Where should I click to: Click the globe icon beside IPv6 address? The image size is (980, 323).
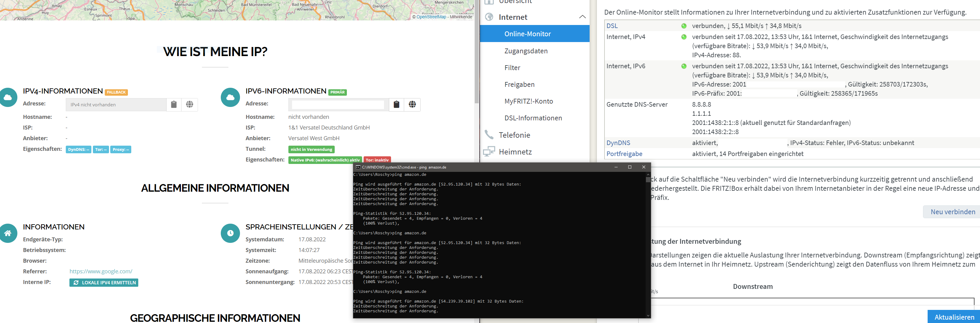click(412, 105)
